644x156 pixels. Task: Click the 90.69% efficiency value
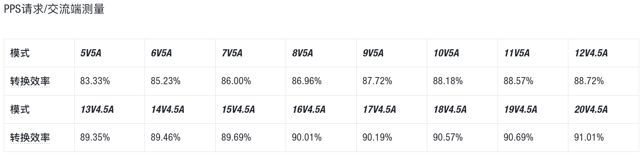518,138
